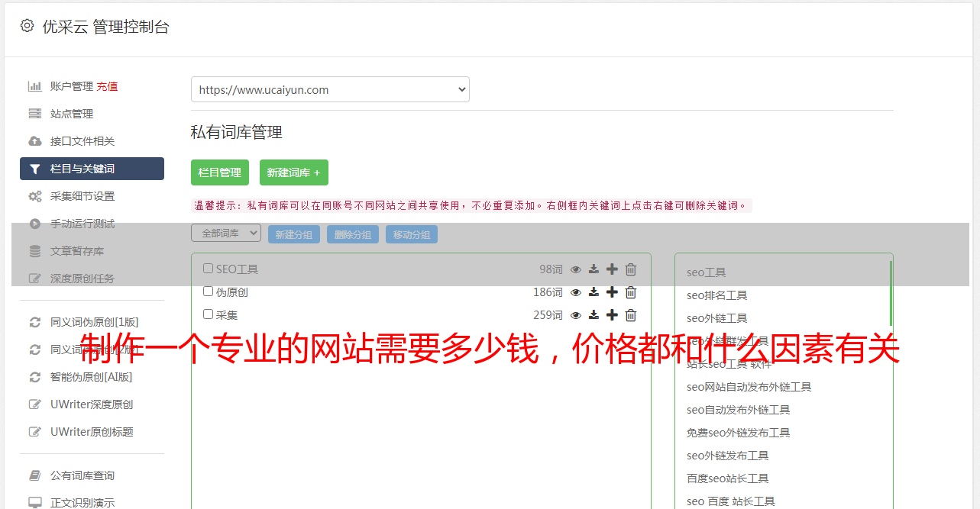Delete the 伪原创 word library
The image size is (980, 509).
631,292
